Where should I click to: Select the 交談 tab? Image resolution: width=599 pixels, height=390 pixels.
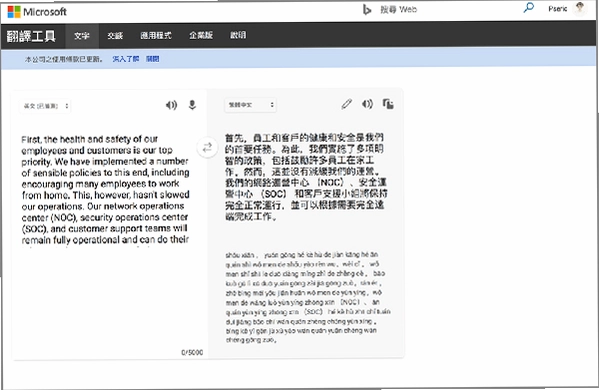(x=115, y=36)
